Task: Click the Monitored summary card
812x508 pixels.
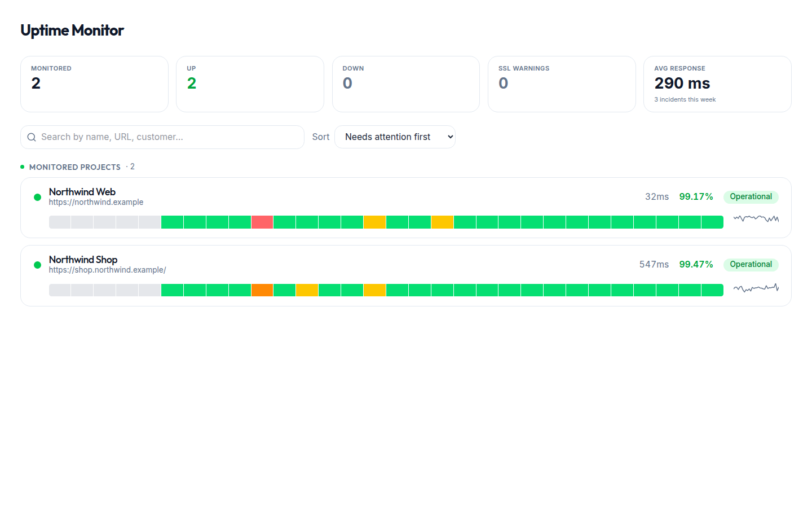Action: pos(94,84)
